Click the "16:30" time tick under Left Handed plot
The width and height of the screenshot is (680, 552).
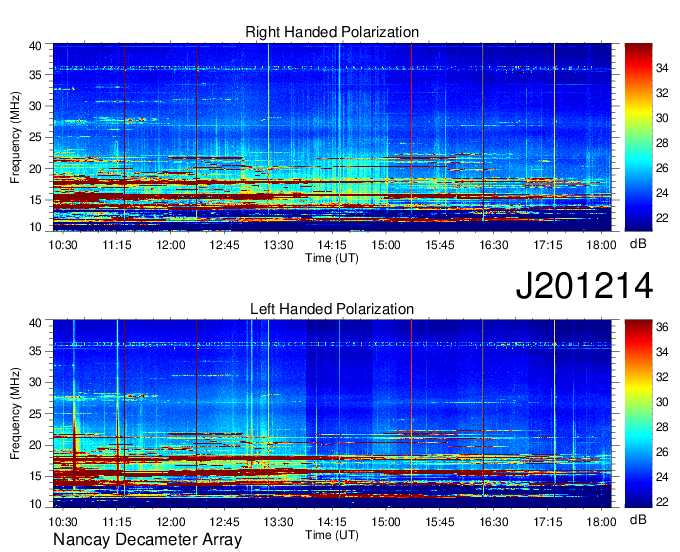pyautogui.click(x=494, y=522)
